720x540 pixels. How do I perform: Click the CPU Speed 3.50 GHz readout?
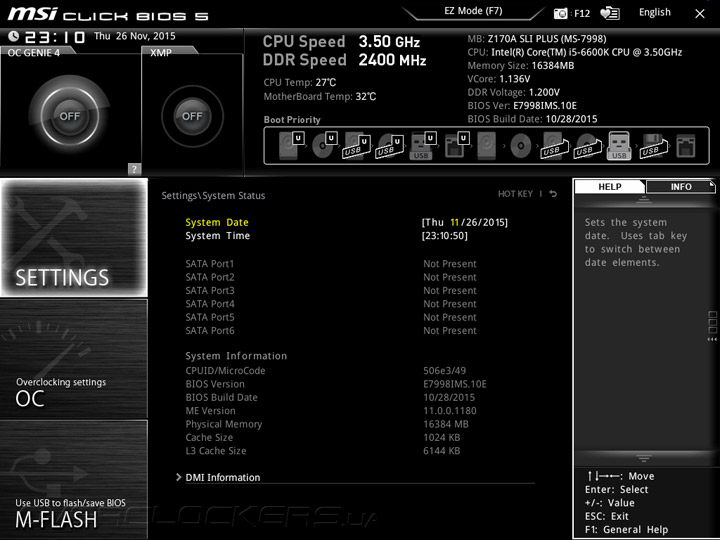(x=341, y=42)
